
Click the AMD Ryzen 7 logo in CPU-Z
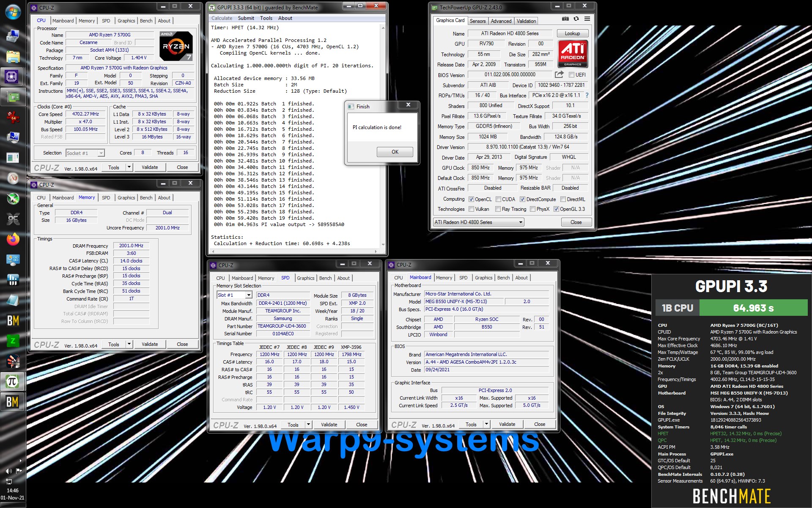pyautogui.click(x=176, y=46)
